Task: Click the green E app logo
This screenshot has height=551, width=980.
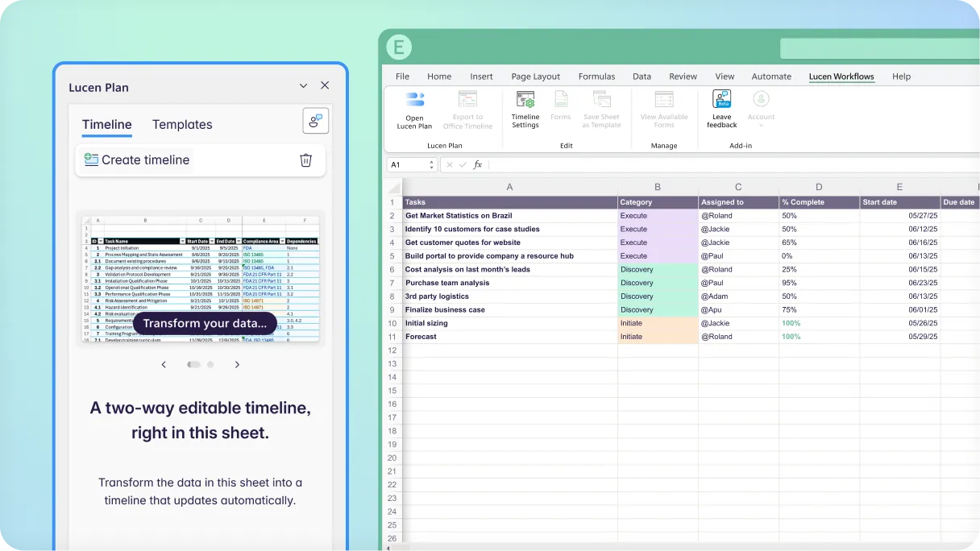Action: [398, 48]
